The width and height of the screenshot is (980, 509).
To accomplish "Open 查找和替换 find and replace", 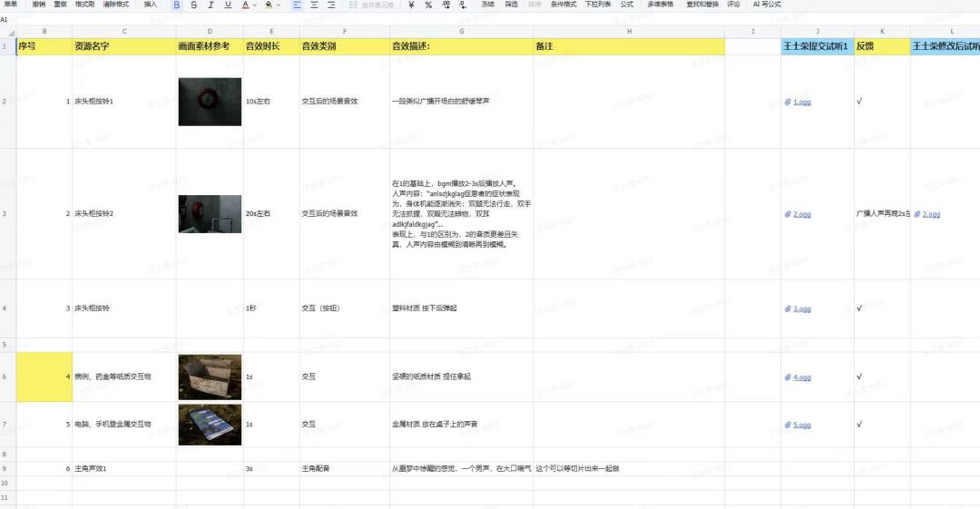I will coord(702,5).
